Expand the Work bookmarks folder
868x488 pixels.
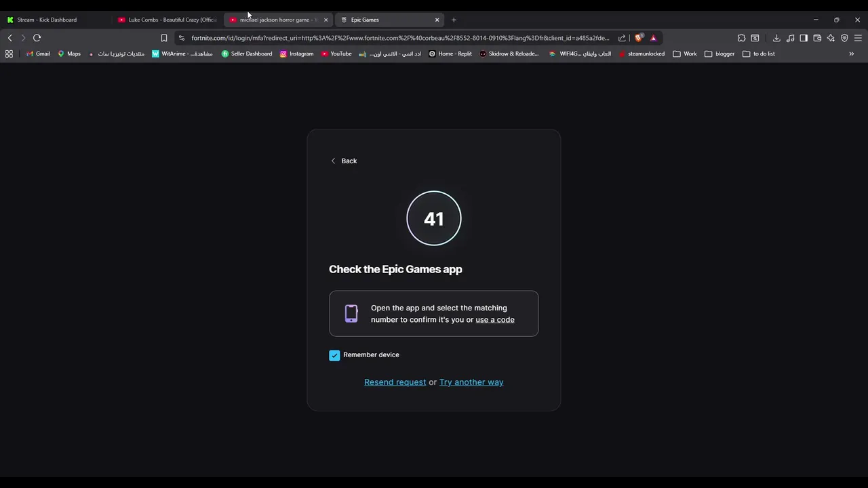click(x=685, y=54)
